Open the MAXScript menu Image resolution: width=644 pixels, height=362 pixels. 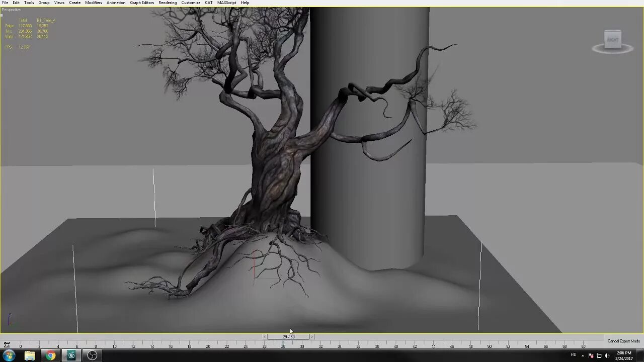click(227, 3)
